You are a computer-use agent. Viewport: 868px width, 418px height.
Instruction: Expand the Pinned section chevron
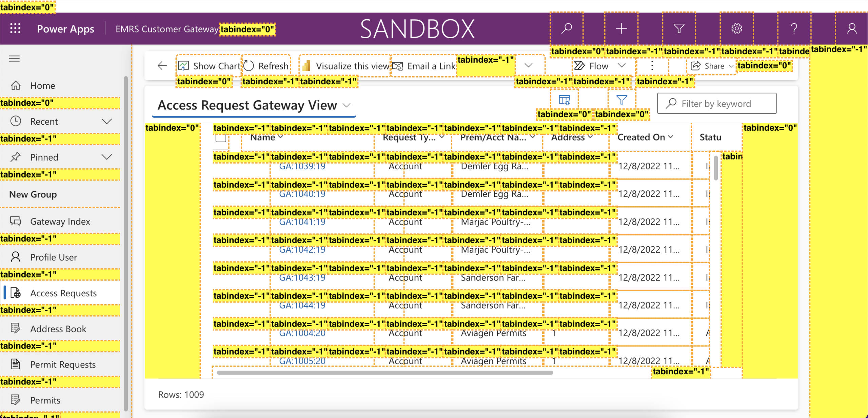click(107, 157)
